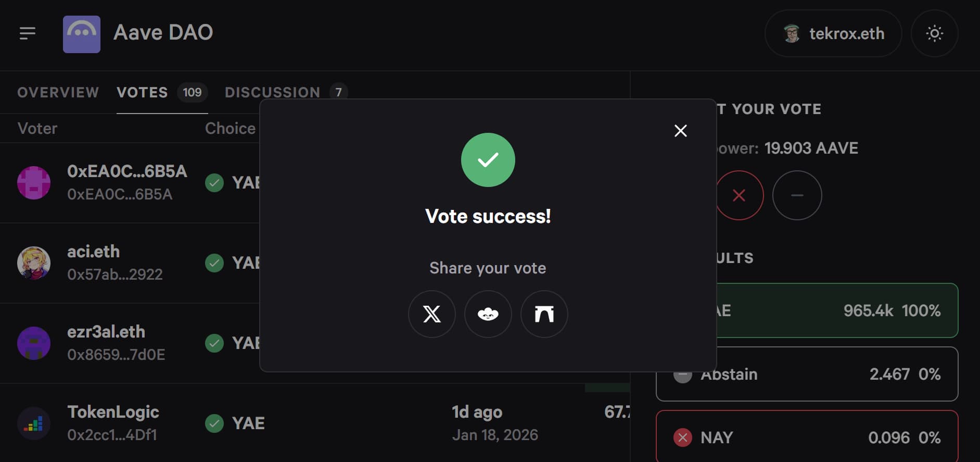The height and width of the screenshot is (462, 980).
Task: Share vote via the arch icon
Action: [x=544, y=314]
